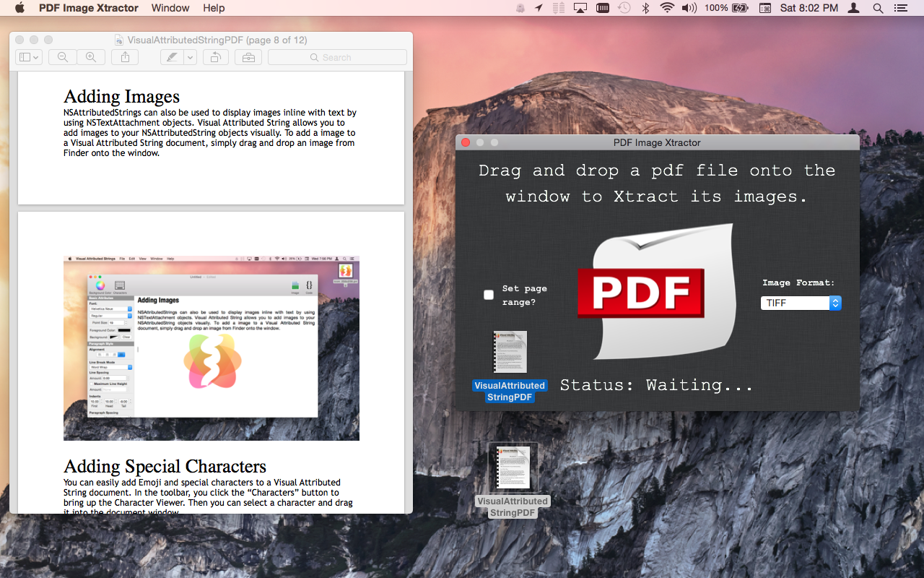
Task: Enable the 'Set page range?' checkbox
Action: [489, 295]
